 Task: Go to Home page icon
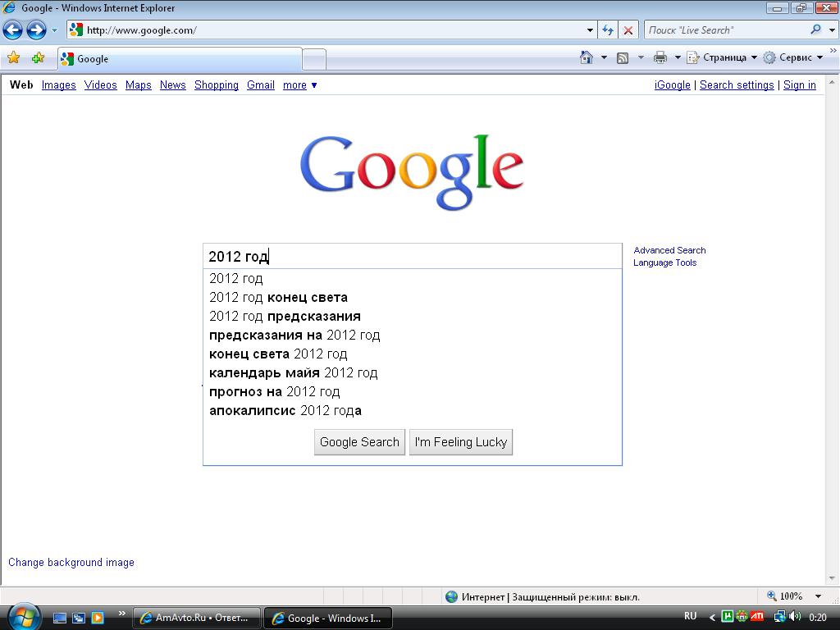(x=587, y=57)
